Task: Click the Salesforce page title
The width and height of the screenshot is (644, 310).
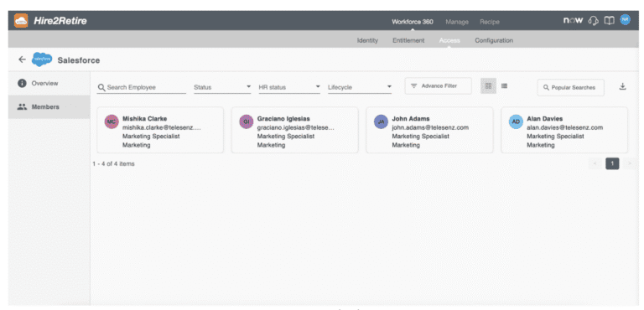Action: 79,60
